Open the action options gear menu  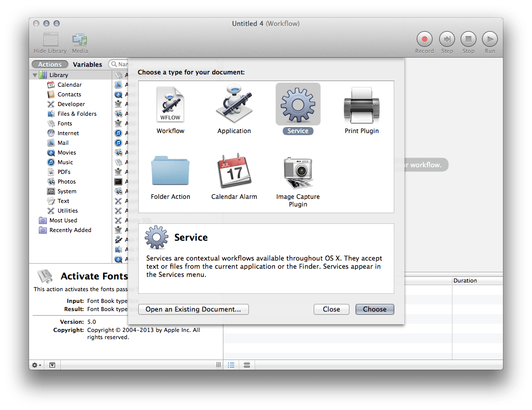[35, 365]
